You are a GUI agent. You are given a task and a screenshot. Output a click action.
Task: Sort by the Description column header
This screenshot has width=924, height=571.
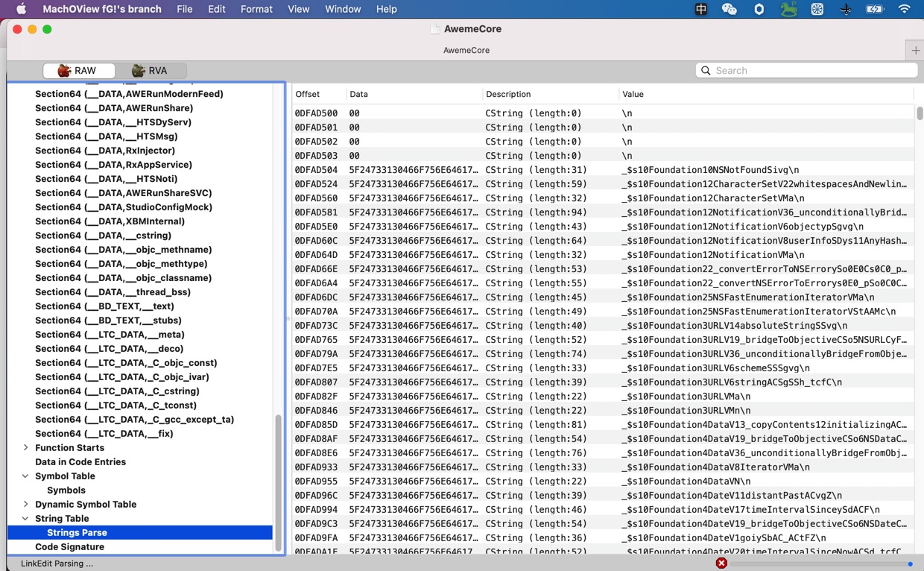tap(551, 94)
